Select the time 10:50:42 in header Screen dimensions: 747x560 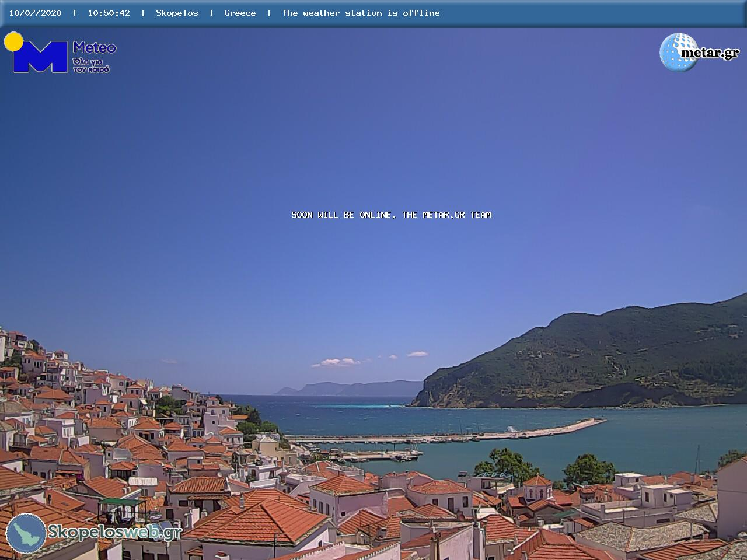coord(109,13)
